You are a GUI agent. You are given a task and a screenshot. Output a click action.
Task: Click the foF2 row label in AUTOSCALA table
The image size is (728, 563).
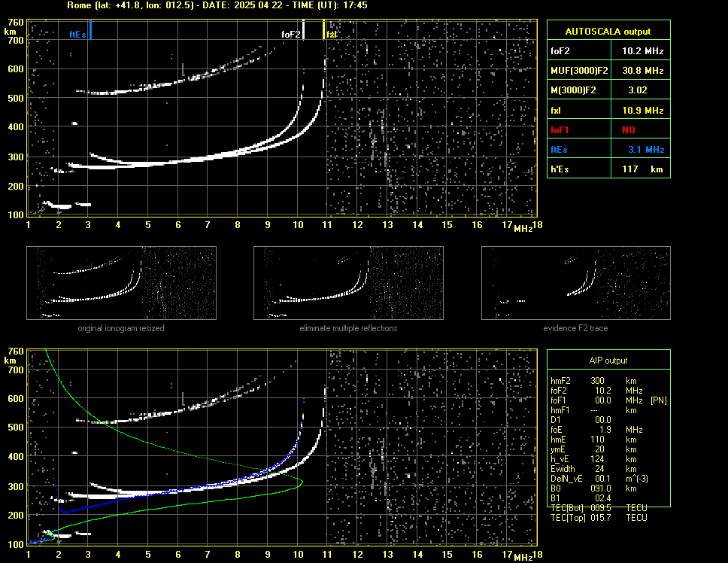coord(560,51)
